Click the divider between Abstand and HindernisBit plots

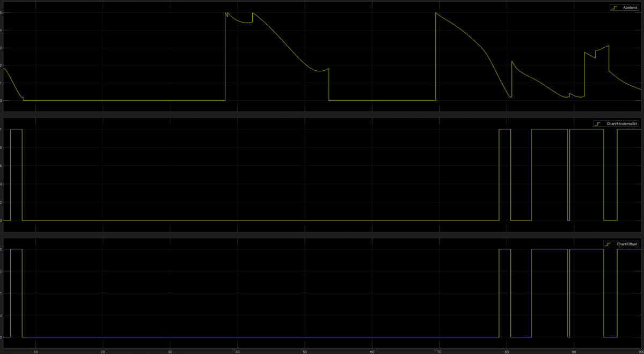coord(322,115)
